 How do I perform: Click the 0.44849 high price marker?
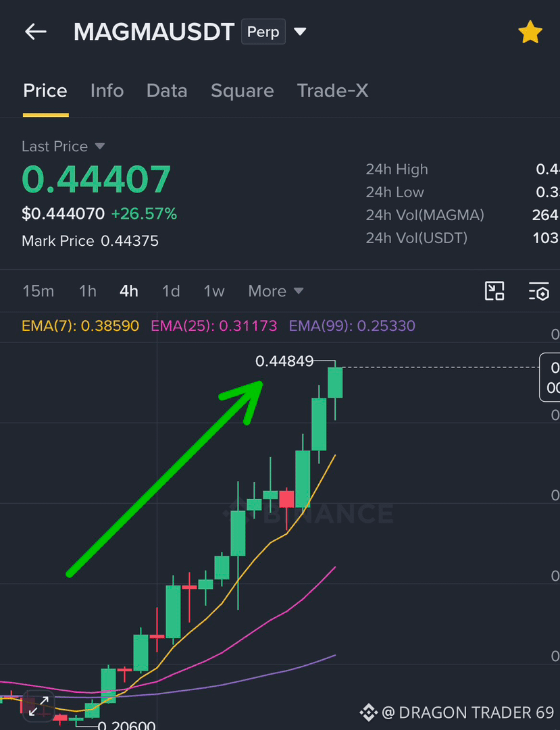(x=284, y=361)
